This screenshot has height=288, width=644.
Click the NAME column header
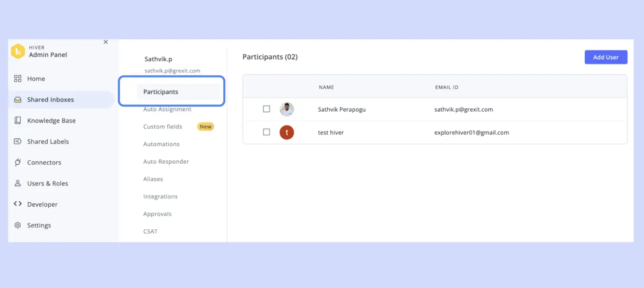point(326,87)
